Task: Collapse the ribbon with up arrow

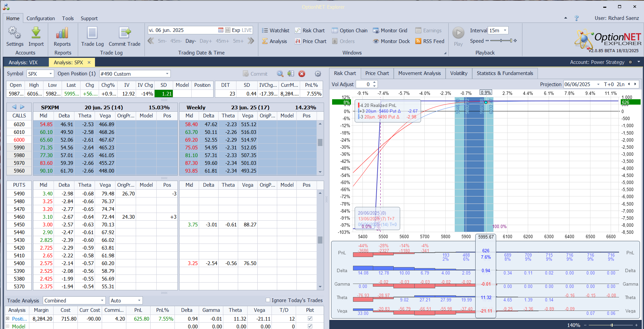Action: point(566,18)
